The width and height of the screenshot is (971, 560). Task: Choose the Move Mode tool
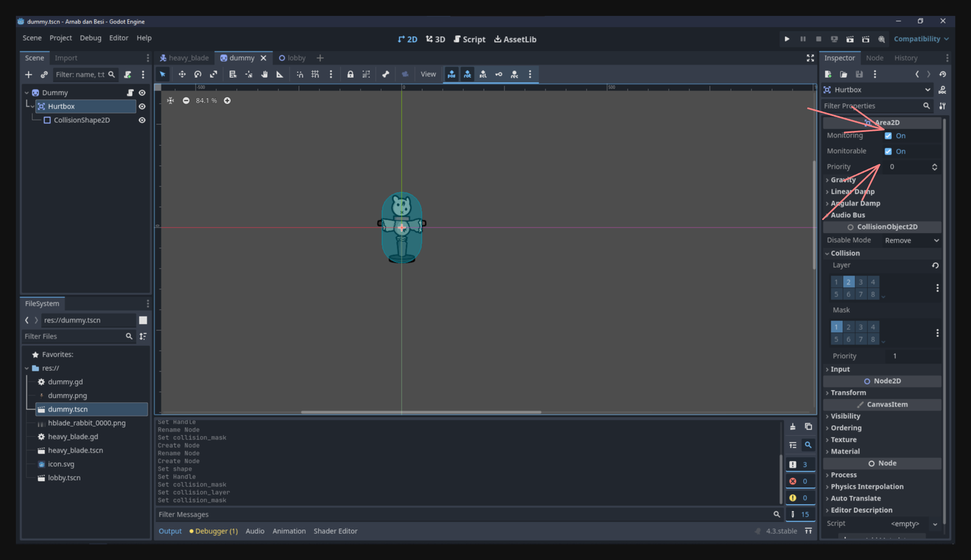182,74
